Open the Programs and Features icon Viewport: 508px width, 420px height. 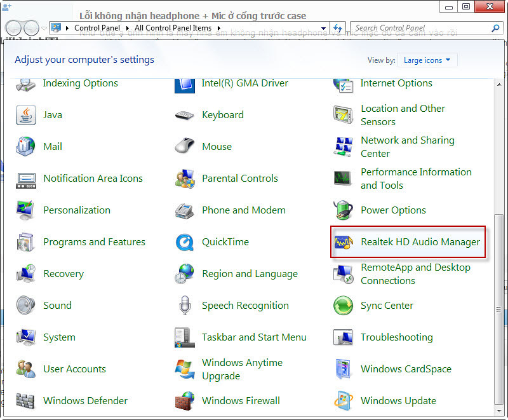coord(25,242)
